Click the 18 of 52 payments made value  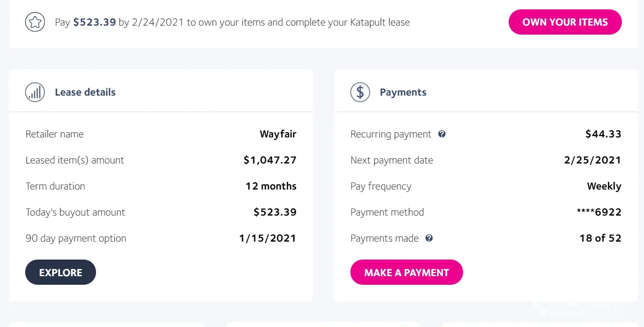[x=600, y=238]
